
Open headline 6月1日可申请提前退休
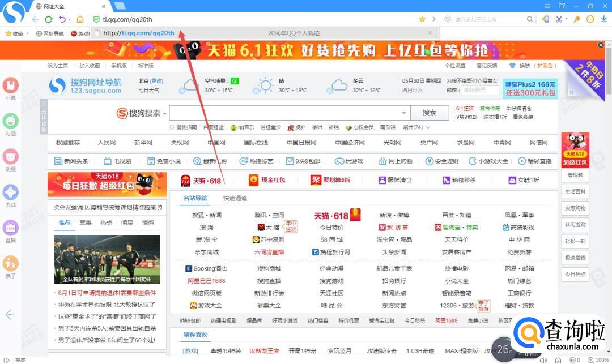tap(107, 293)
